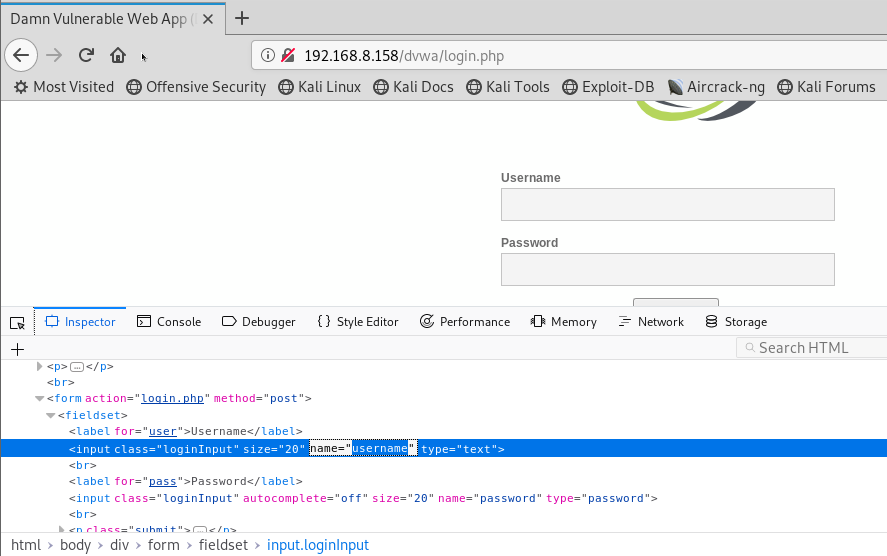Open the Exploit-DB bookmark
The width and height of the screenshot is (887, 556).
[x=608, y=87]
